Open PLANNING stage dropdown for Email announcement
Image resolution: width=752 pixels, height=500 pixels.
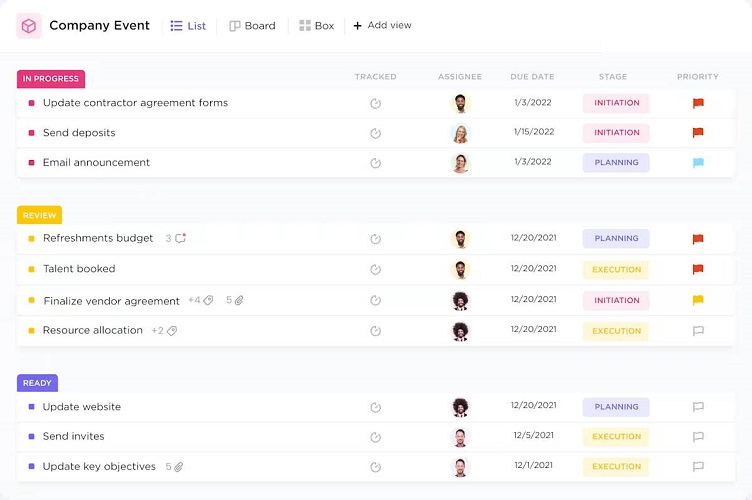pos(616,163)
